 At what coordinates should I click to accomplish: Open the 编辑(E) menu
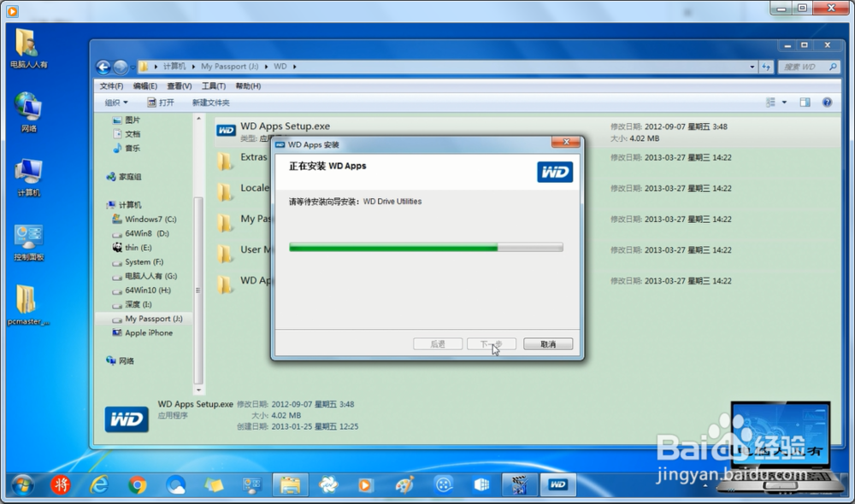point(145,86)
